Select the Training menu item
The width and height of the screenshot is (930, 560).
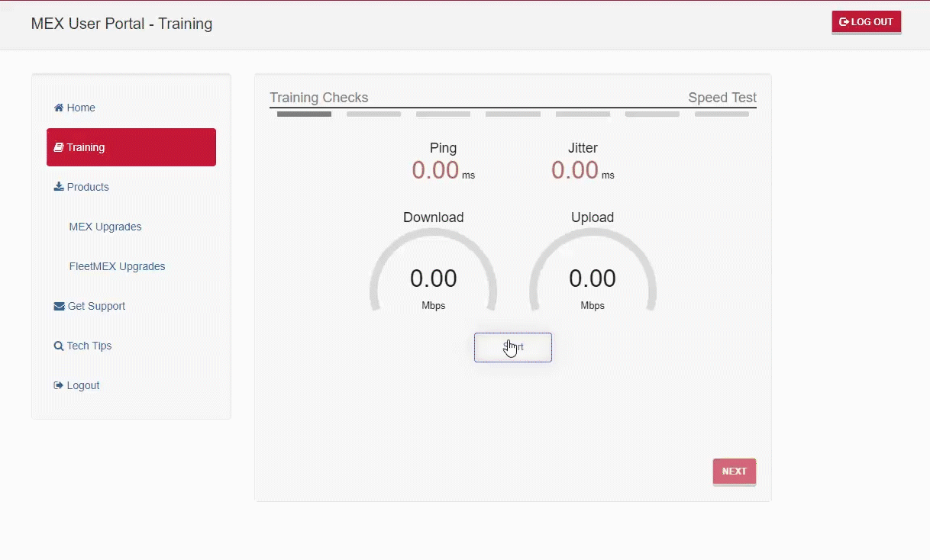131,147
